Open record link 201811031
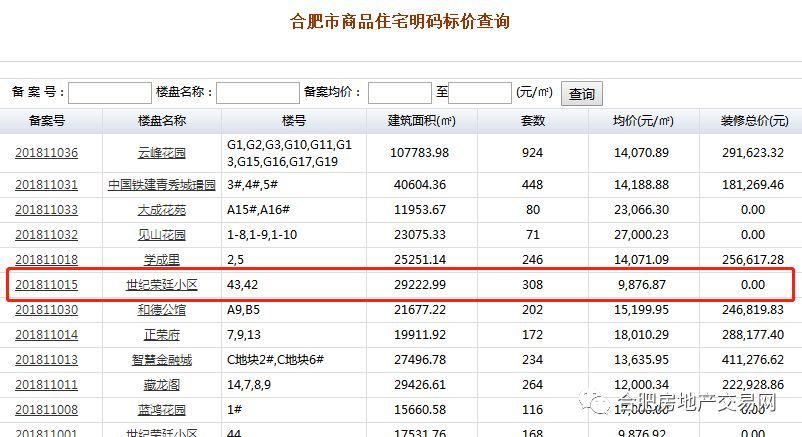 click(47, 185)
